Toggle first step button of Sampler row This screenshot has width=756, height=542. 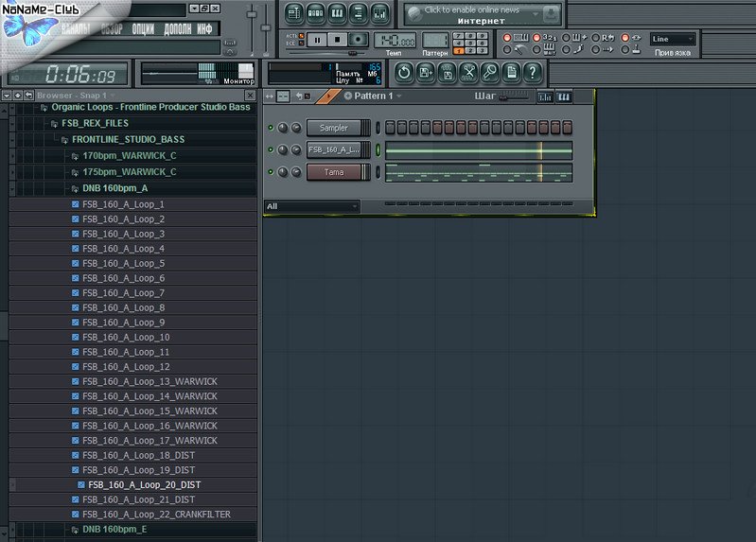pyautogui.click(x=391, y=128)
